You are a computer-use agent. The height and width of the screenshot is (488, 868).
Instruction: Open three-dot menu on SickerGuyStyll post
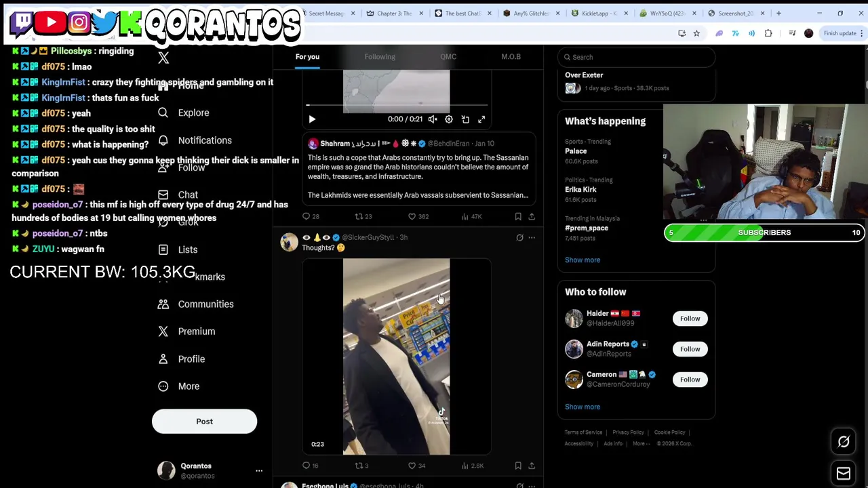[532, 237]
